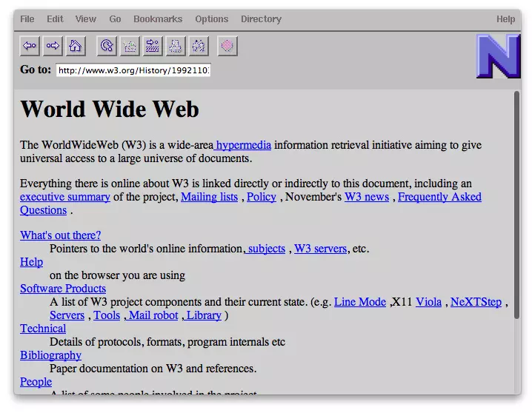Open the File menu
Image resolution: width=532 pixels, height=413 pixels.
coord(27,19)
